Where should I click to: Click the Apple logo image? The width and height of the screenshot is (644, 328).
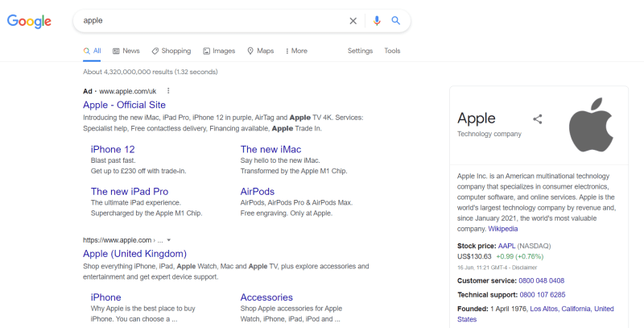click(591, 125)
